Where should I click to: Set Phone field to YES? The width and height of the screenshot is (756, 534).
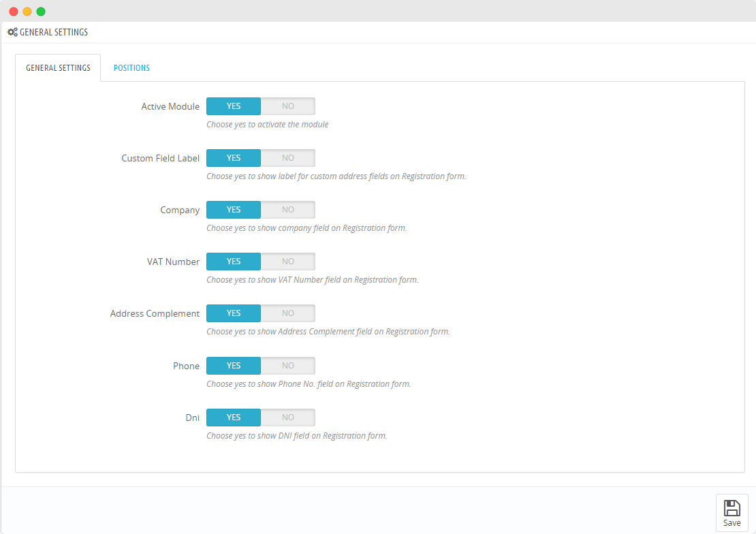(234, 366)
